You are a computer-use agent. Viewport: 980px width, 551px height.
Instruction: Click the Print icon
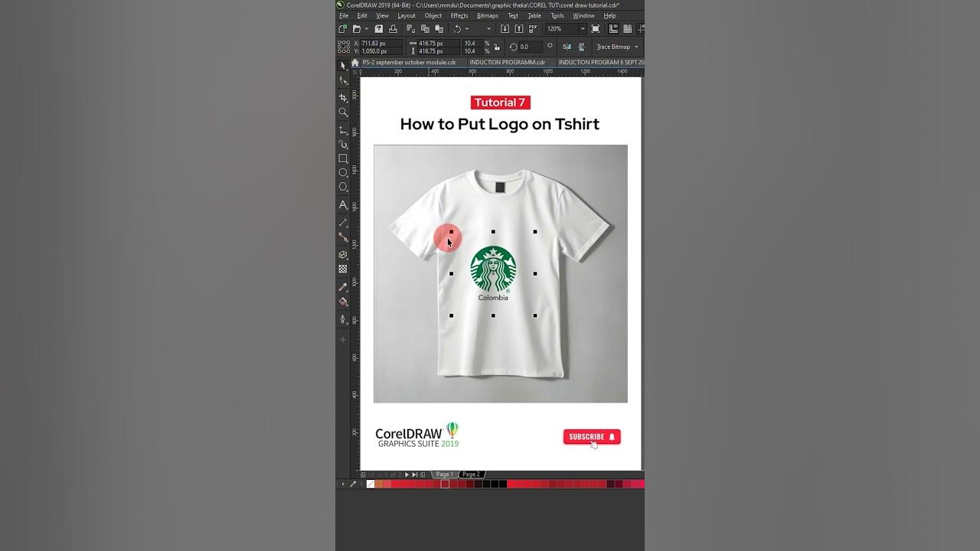click(x=393, y=29)
